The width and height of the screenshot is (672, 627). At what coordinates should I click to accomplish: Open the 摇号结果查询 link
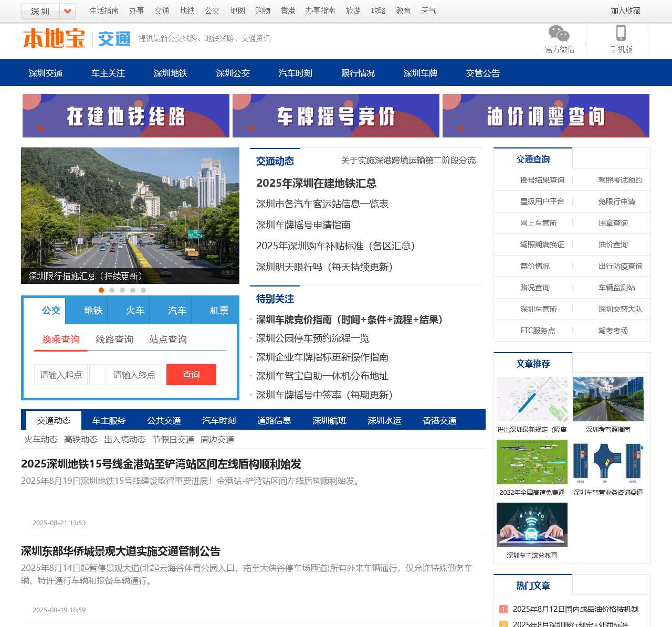542,180
